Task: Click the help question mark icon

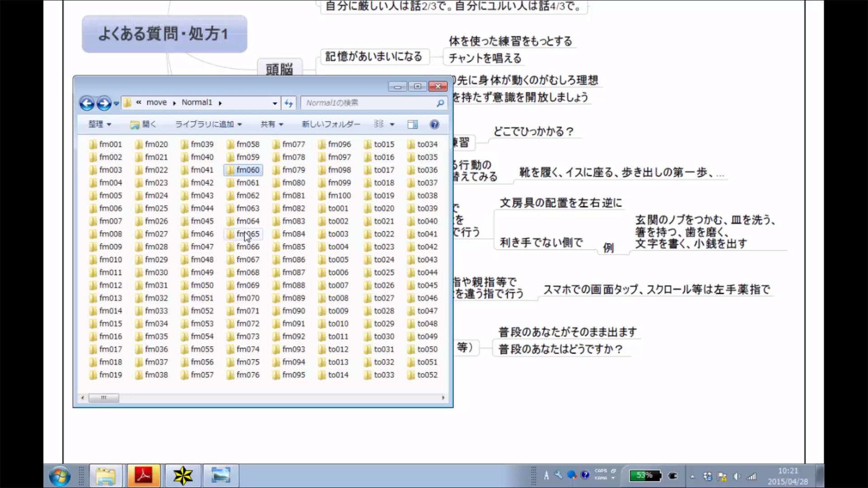Action: (434, 124)
